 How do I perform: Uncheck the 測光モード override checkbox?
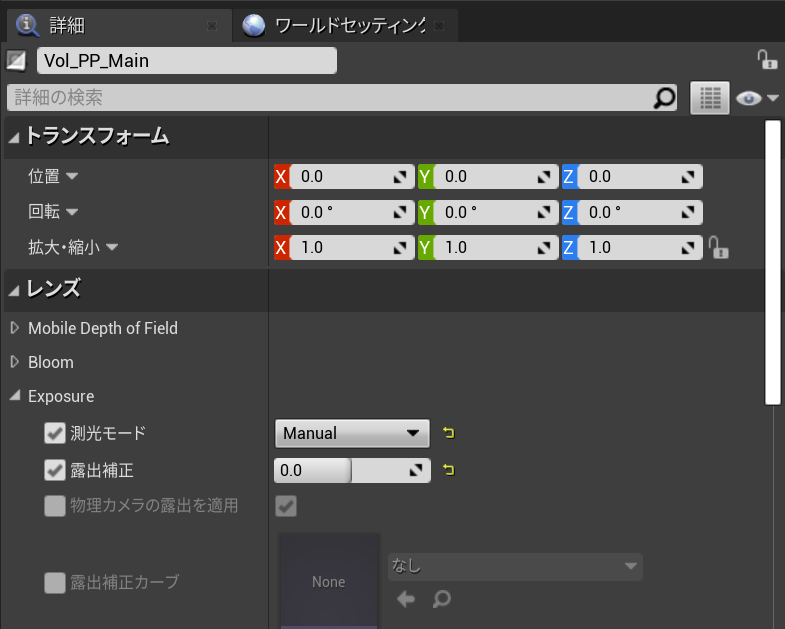coord(55,433)
